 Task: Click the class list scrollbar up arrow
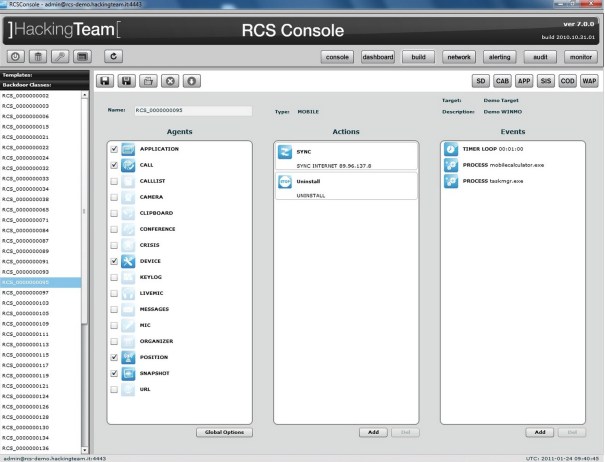coord(85,95)
